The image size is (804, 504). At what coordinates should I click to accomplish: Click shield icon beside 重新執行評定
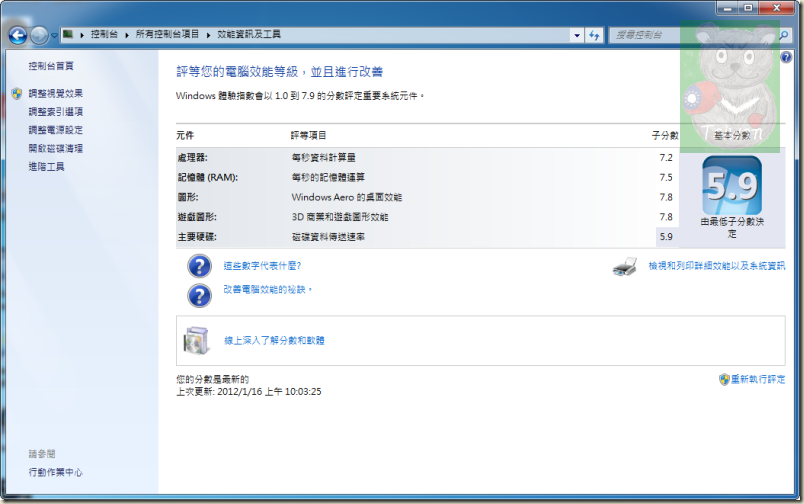(724, 379)
